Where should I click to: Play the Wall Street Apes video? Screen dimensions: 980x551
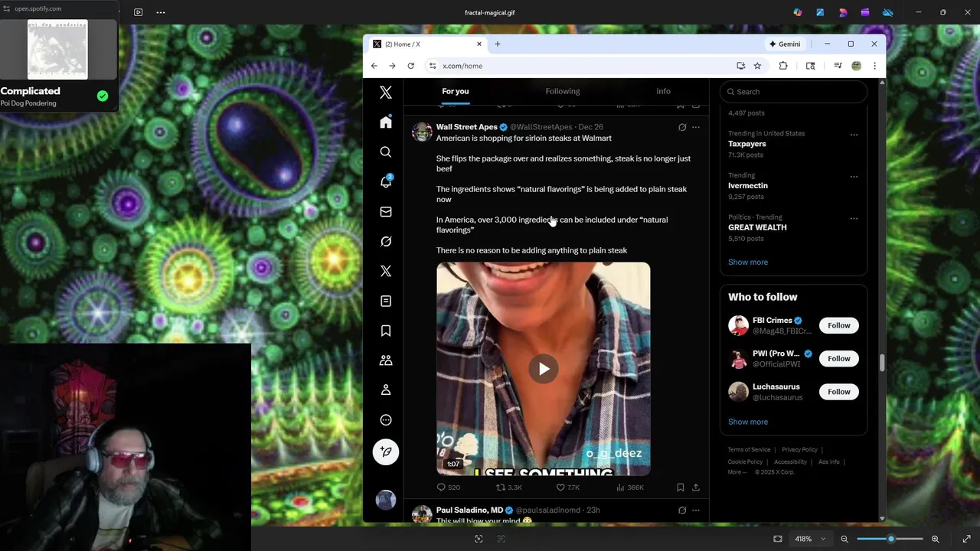coord(544,369)
